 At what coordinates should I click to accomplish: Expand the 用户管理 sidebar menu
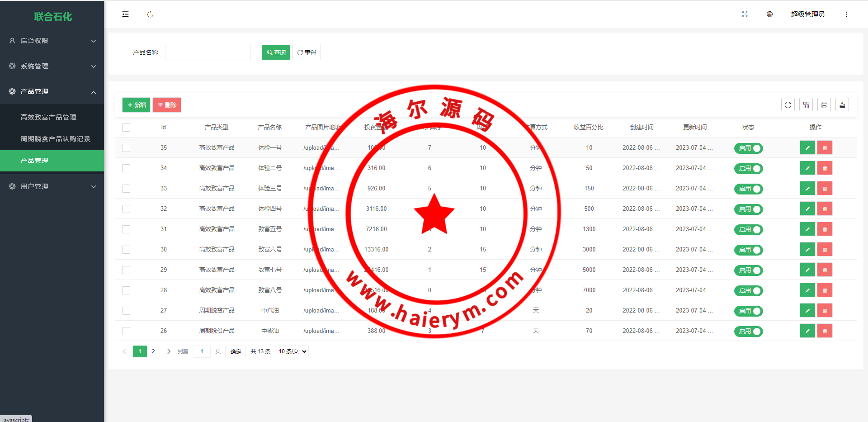(x=52, y=186)
